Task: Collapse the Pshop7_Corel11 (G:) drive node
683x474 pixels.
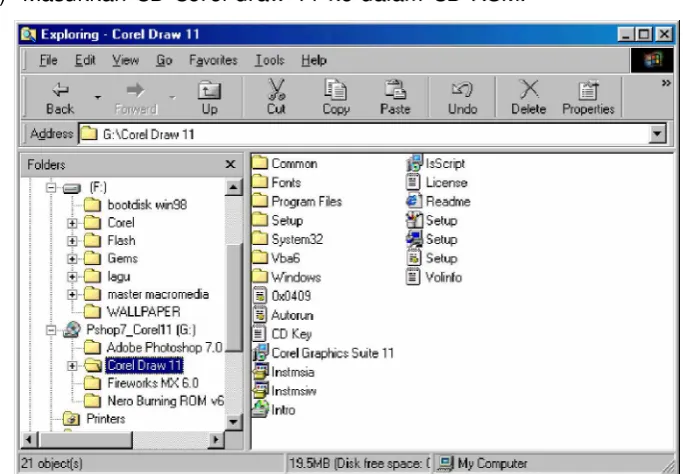Action: pos(51,330)
